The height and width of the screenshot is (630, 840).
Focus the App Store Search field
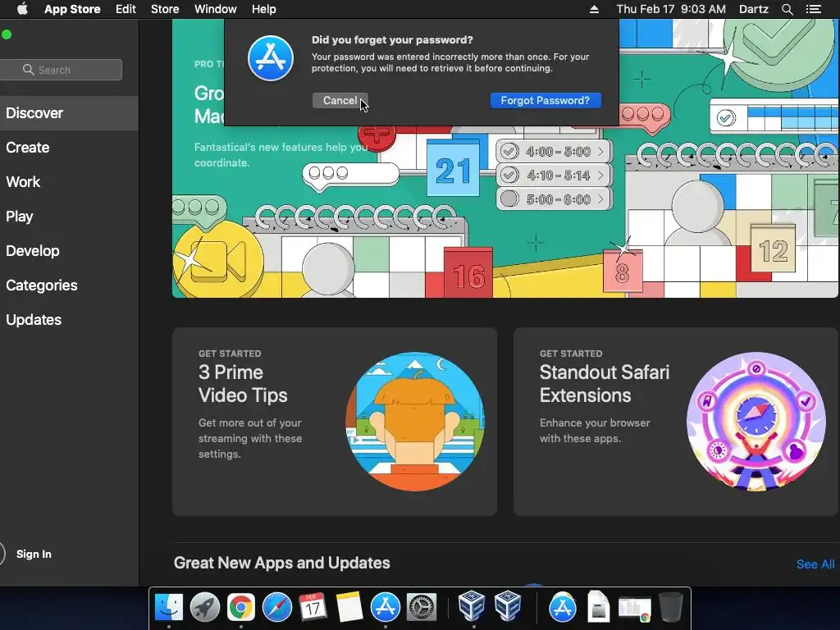[61, 70]
